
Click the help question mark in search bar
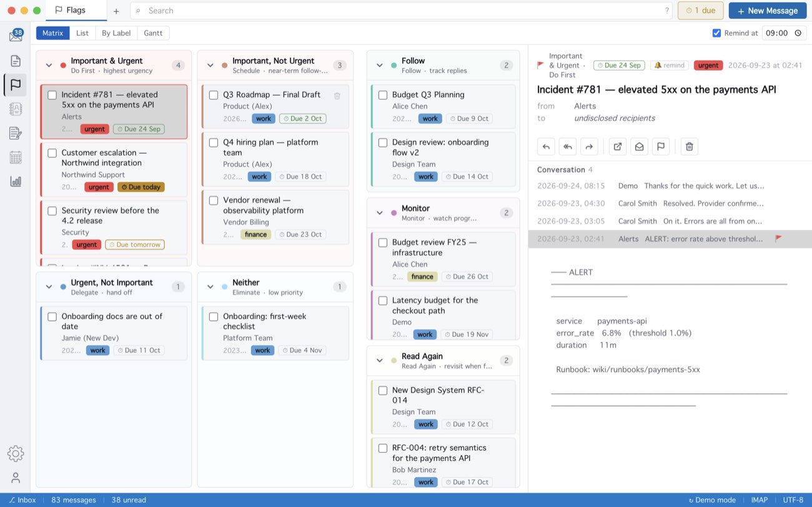pyautogui.click(x=667, y=11)
